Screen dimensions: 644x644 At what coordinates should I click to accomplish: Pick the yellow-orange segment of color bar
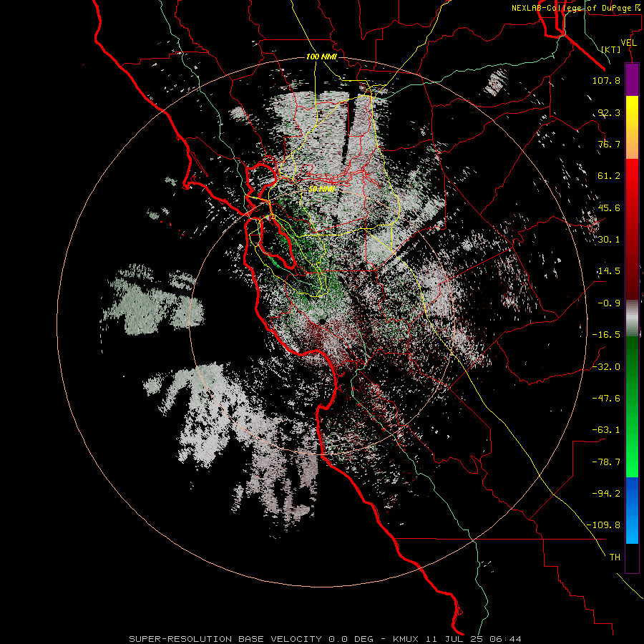click(632, 127)
